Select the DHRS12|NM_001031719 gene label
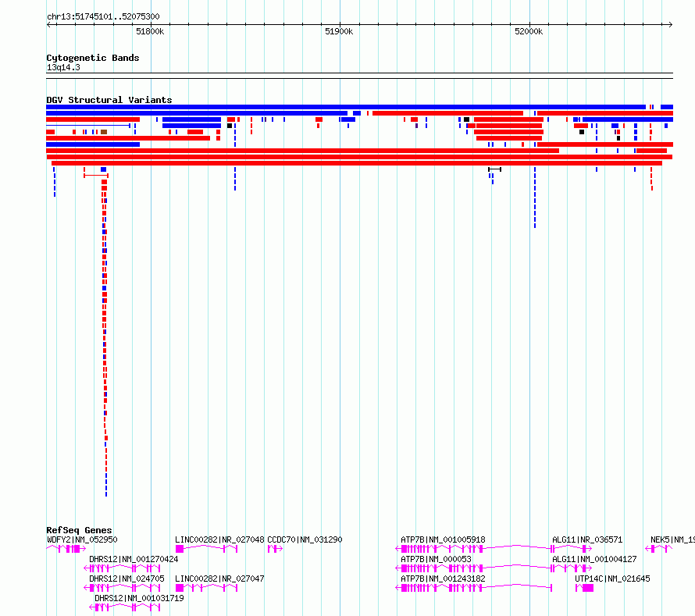The width and height of the screenshot is (695, 616). point(139,598)
